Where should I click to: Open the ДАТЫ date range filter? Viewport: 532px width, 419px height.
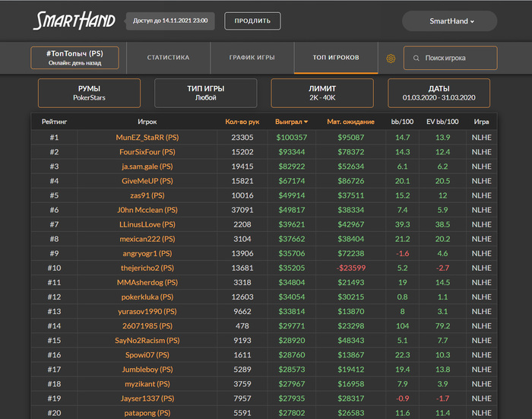439,93
